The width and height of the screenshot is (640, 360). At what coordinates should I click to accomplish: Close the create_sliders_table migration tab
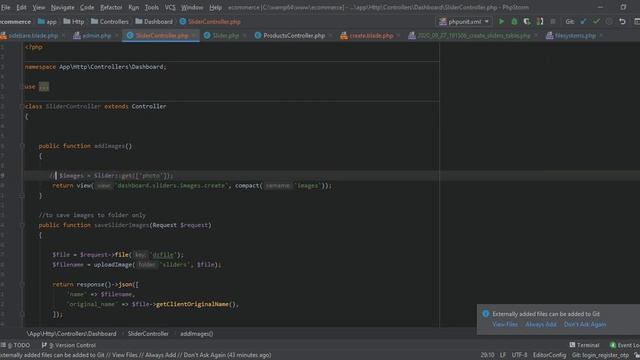point(536,36)
